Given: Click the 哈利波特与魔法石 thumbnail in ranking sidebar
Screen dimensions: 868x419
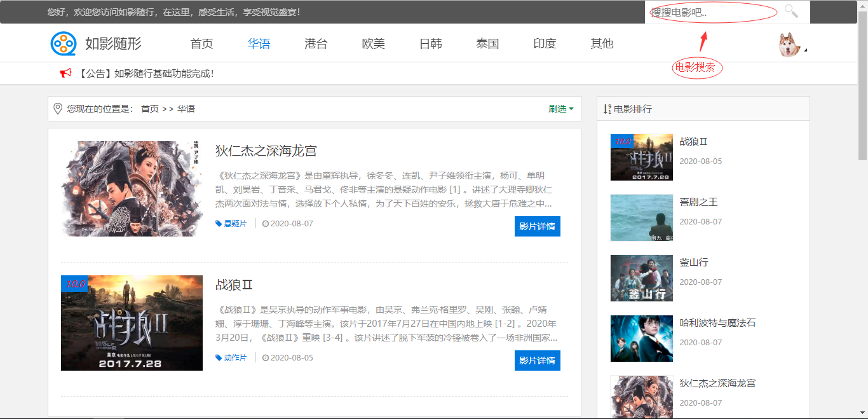Looking at the screenshot, I should [x=642, y=338].
